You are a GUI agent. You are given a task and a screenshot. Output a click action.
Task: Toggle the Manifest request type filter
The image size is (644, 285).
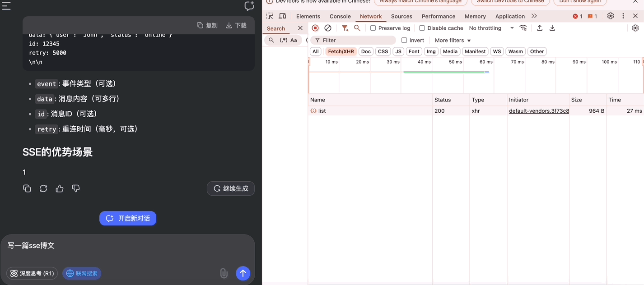(476, 51)
